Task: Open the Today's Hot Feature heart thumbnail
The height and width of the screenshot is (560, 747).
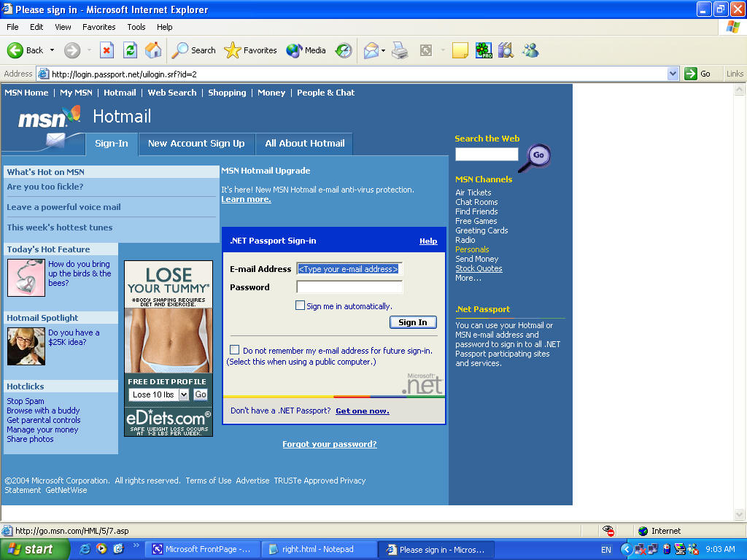Action: [26, 278]
